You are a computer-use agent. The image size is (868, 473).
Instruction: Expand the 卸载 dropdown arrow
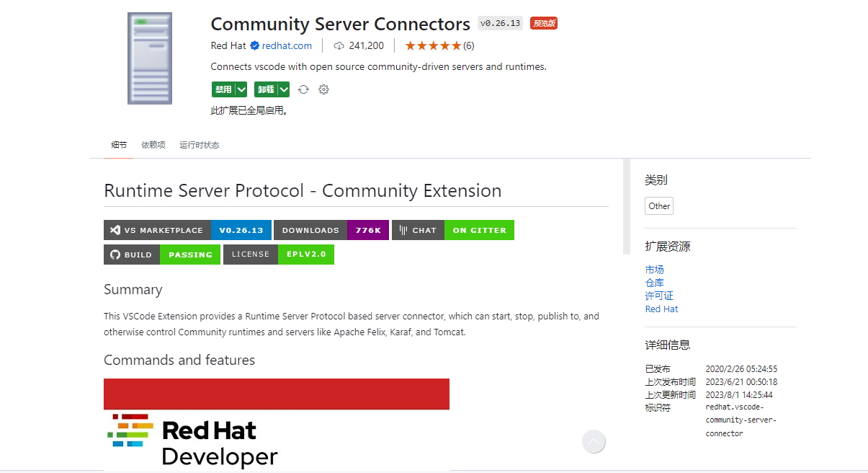click(x=284, y=89)
